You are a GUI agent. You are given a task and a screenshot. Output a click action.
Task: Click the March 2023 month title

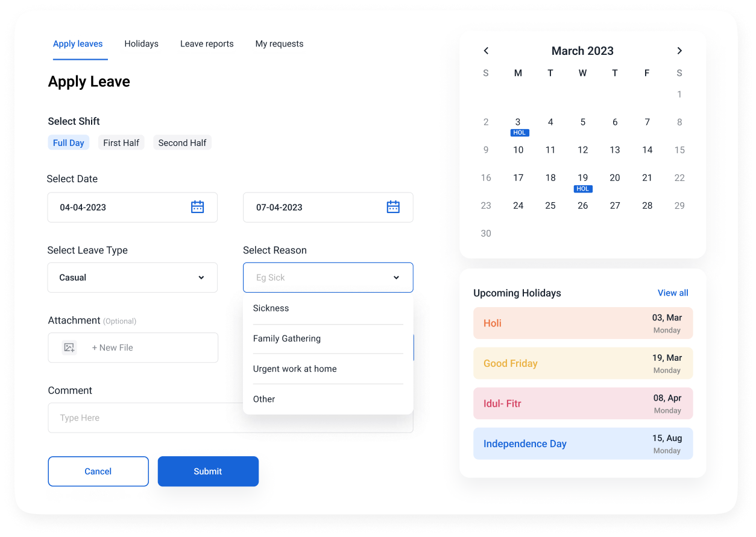582,51
